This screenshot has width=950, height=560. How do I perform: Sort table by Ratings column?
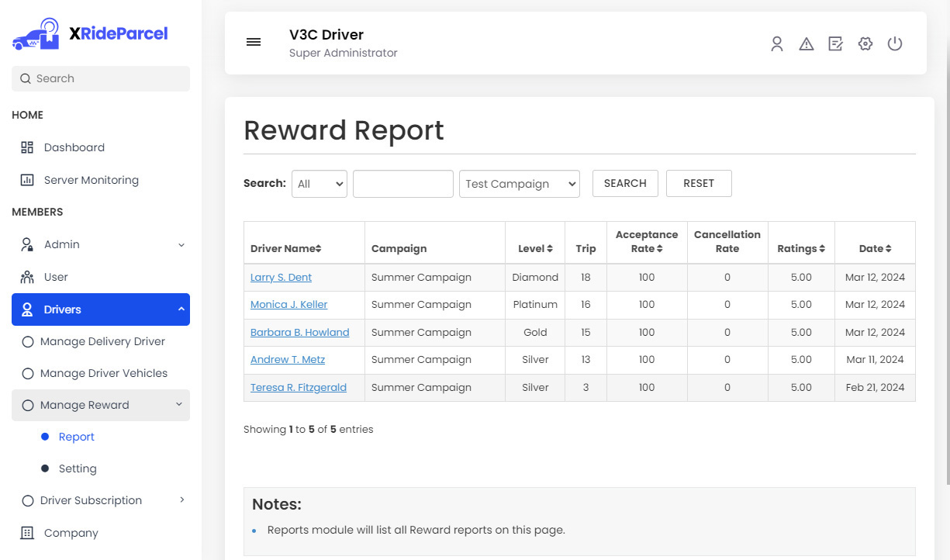[x=800, y=249]
